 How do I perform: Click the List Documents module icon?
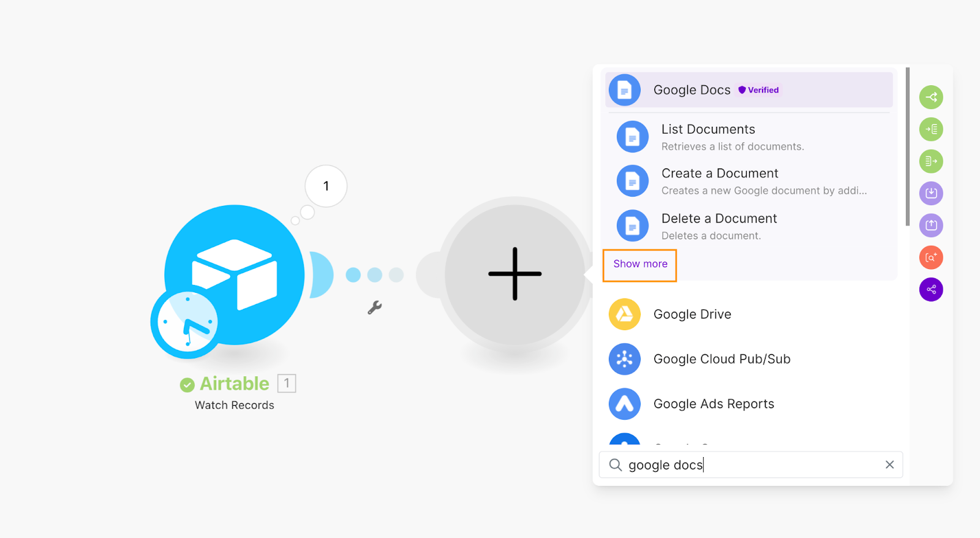[x=632, y=137]
